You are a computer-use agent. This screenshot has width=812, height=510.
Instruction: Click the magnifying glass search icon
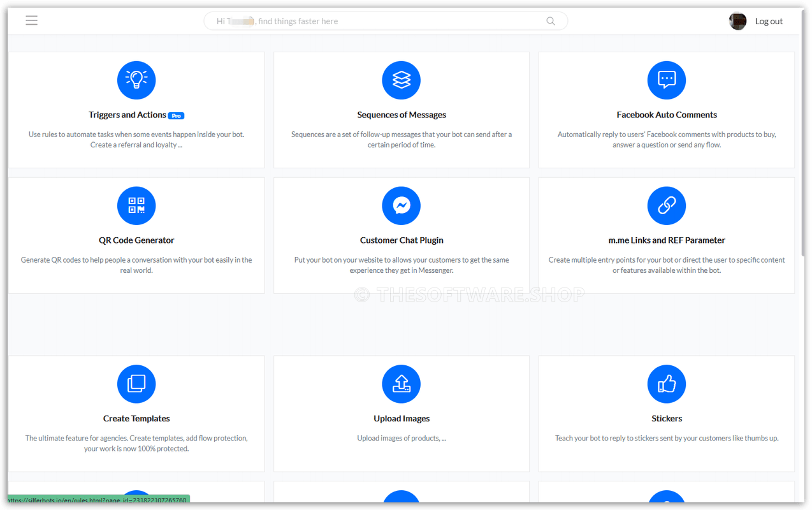coord(550,20)
